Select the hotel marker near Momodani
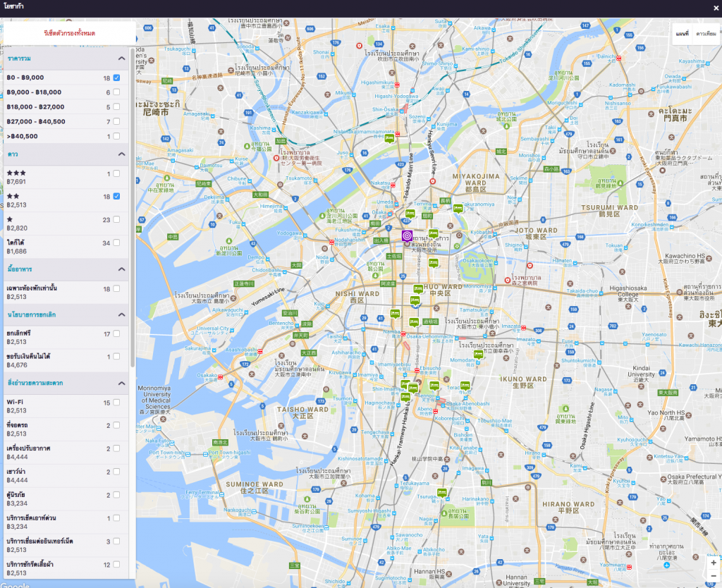The height and width of the screenshot is (588, 722). pos(479,355)
